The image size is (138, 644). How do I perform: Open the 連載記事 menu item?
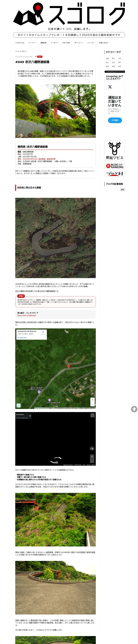[43, 43]
